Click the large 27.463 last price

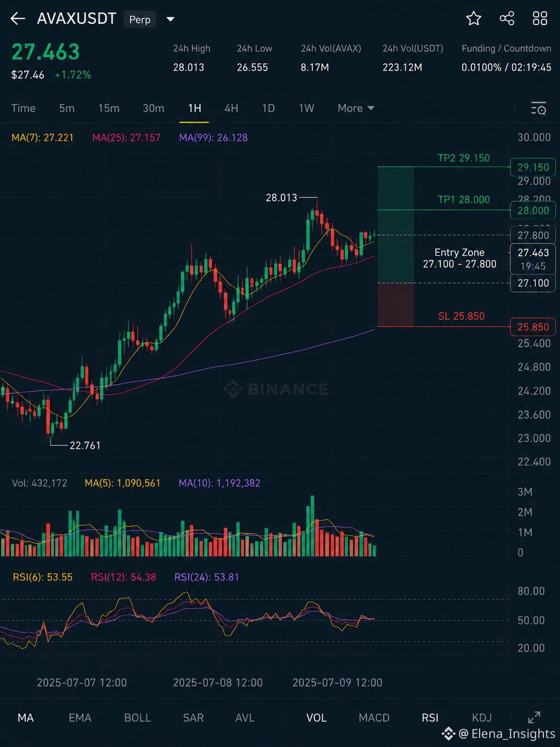coord(45,52)
